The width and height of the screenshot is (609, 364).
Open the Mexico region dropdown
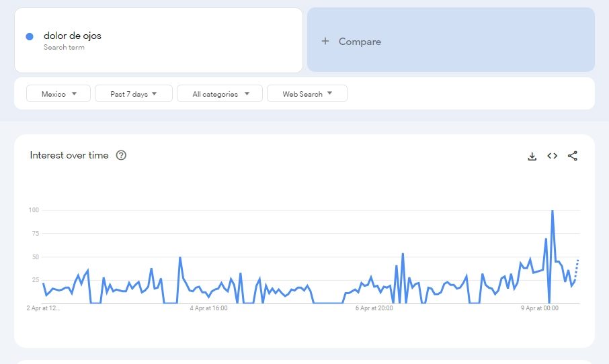[x=58, y=93]
